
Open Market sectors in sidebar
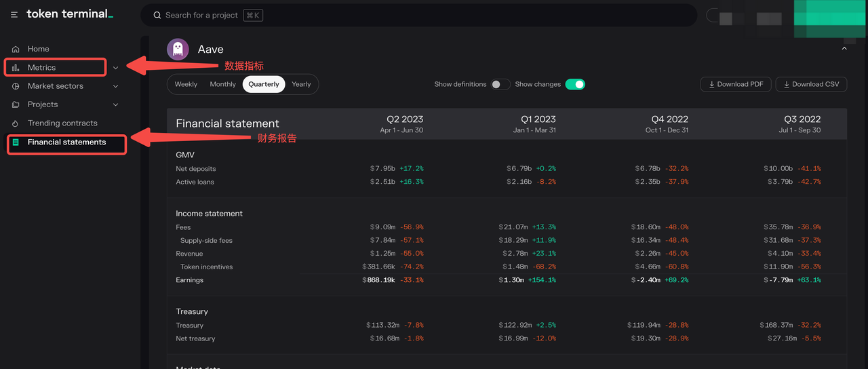click(56, 86)
